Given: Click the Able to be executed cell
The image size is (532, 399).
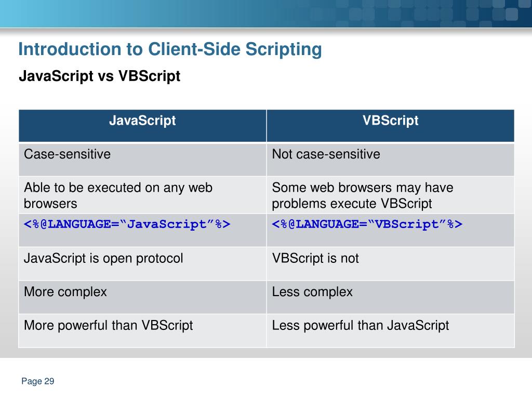Looking at the screenshot, I should coord(142,195).
